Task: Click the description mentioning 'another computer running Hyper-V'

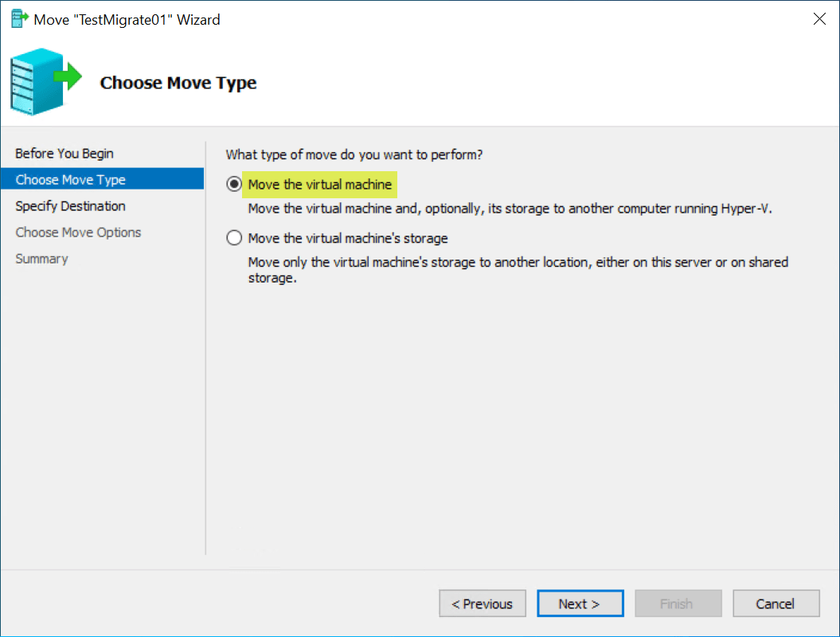Action: [x=510, y=209]
